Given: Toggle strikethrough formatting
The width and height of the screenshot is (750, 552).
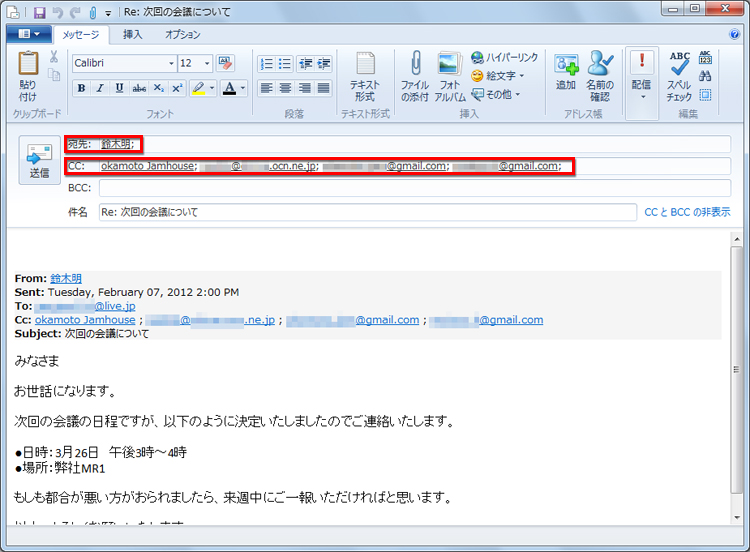Looking at the screenshot, I should (139, 88).
